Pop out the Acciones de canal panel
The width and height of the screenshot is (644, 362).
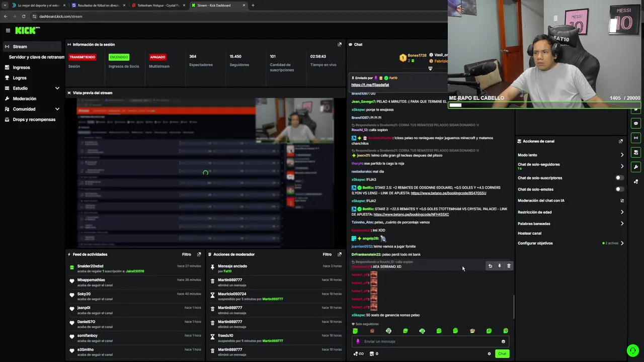click(621, 141)
